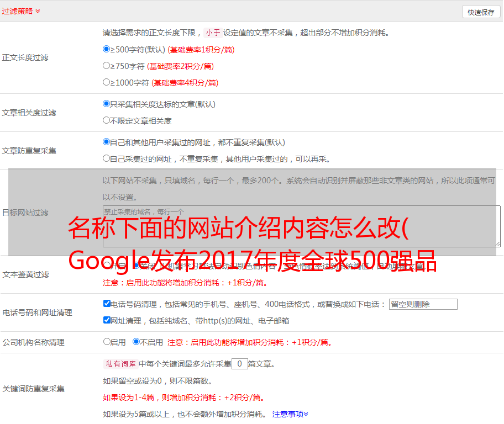Click the 关键词防重复采集 row label

tap(33, 389)
